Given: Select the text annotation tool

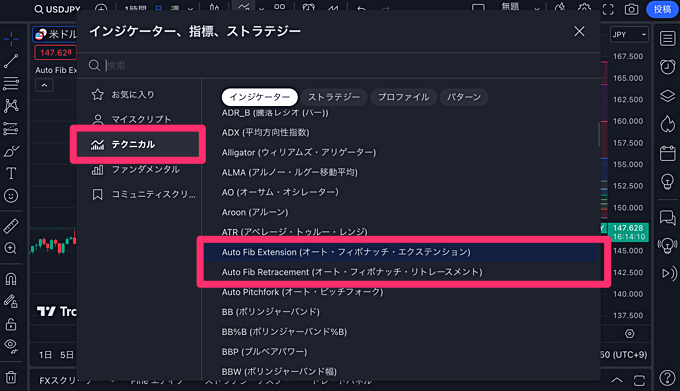Looking at the screenshot, I should coord(11,173).
